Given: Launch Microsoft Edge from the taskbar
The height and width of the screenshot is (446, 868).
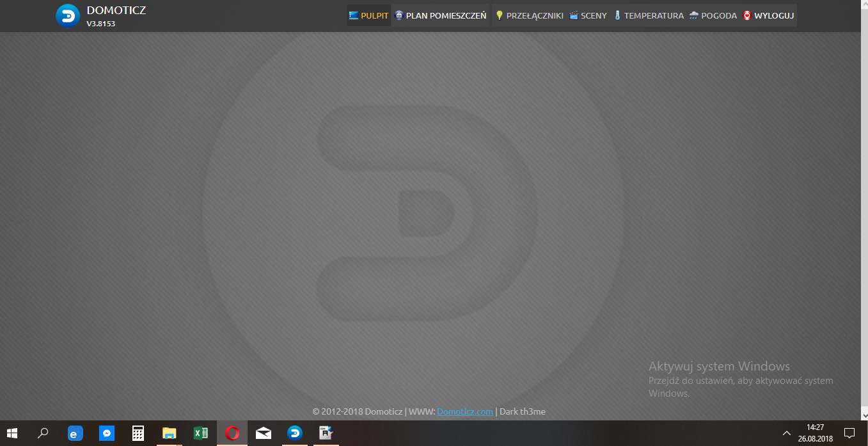Looking at the screenshot, I should [x=75, y=433].
